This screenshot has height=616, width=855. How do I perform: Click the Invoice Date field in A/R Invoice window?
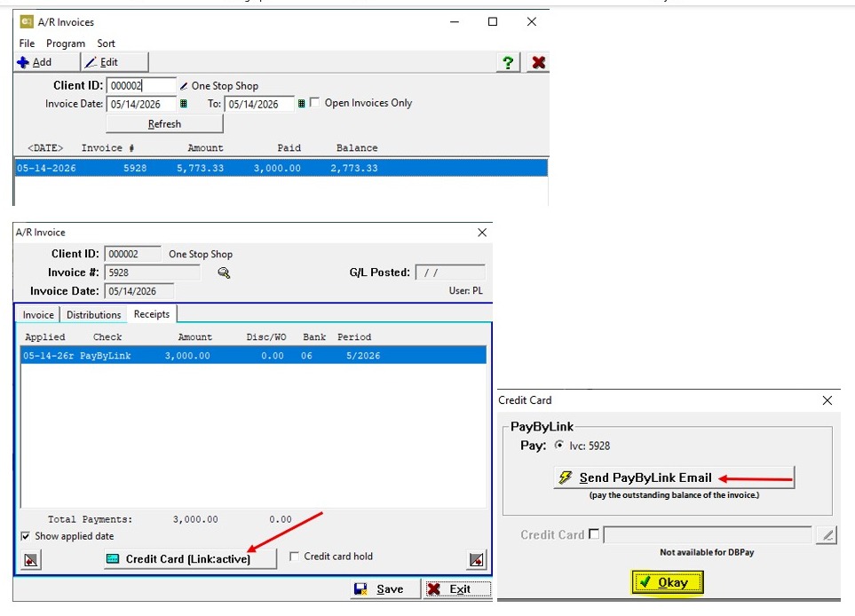tap(139, 291)
